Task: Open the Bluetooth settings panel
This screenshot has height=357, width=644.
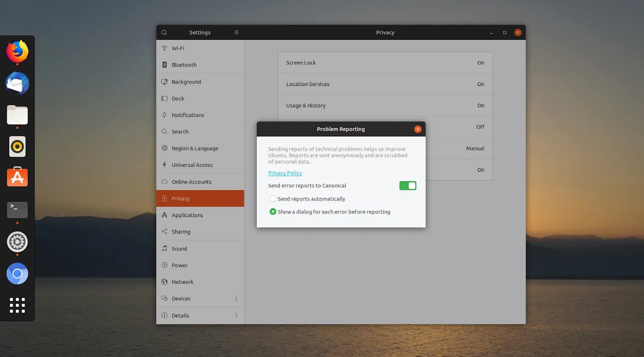Action: tap(200, 65)
